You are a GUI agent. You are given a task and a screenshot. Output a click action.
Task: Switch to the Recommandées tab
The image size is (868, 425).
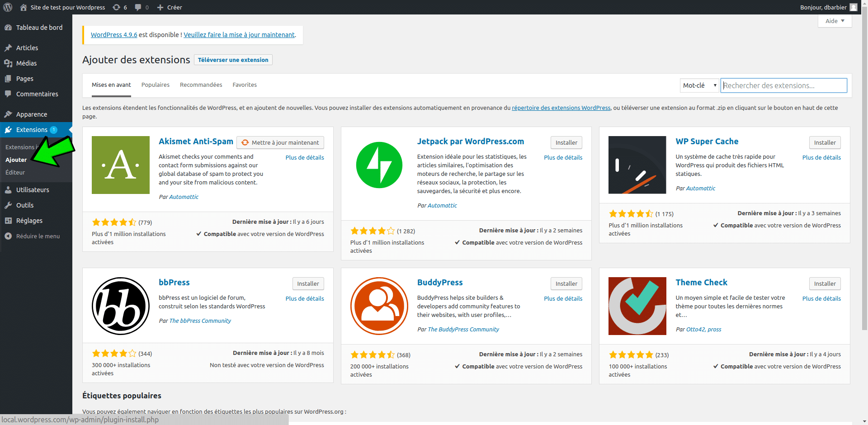pos(201,85)
